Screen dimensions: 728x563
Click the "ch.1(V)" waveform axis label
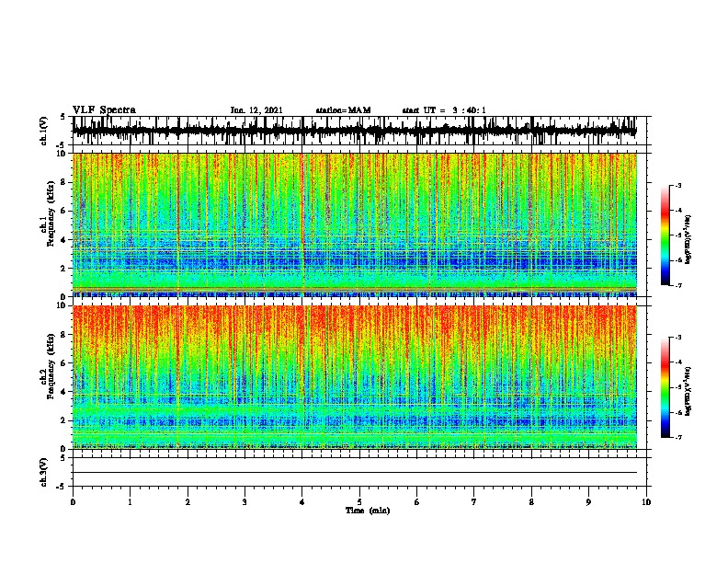pos(44,131)
